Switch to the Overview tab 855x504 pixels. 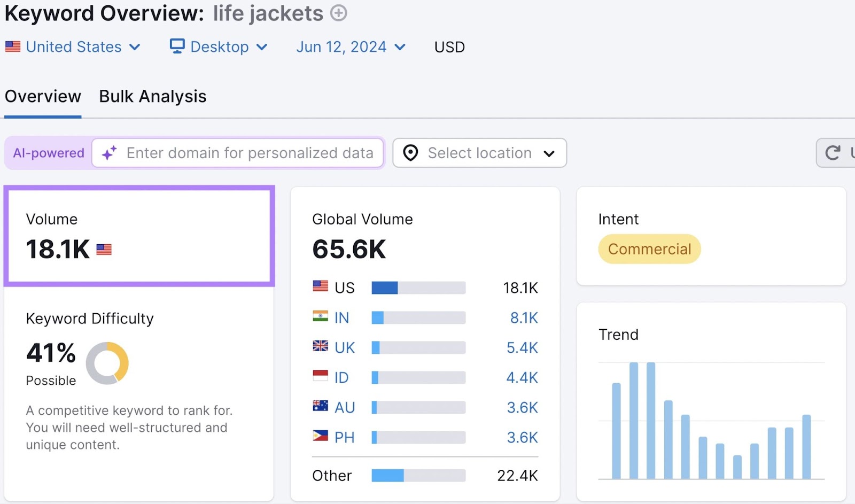pyautogui.click(x=43, y=97)
